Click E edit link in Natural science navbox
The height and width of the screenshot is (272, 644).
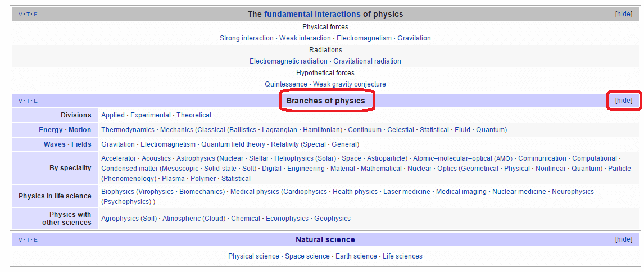coord(36,240)
